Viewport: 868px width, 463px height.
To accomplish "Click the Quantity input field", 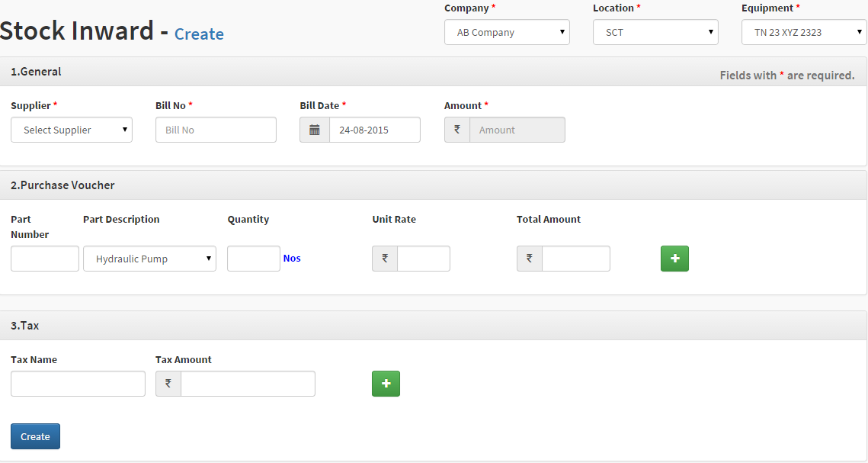I will 254,259.
